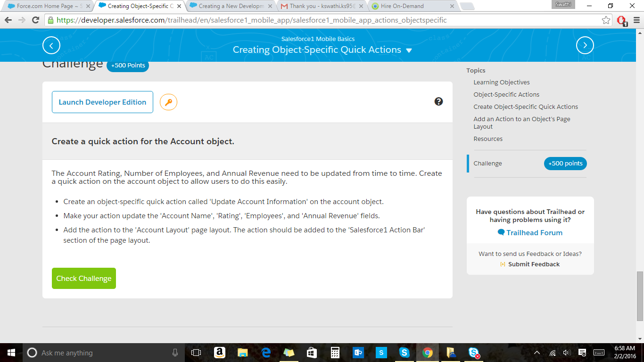Close the 'Force.com Home Page' tab
This screenshot has height=362, width=644.
[88, 6]
